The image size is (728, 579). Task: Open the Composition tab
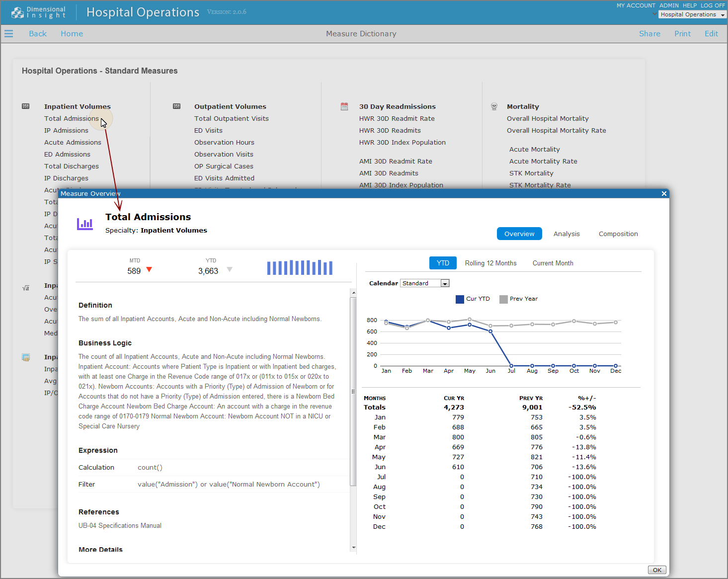point(618,234)
